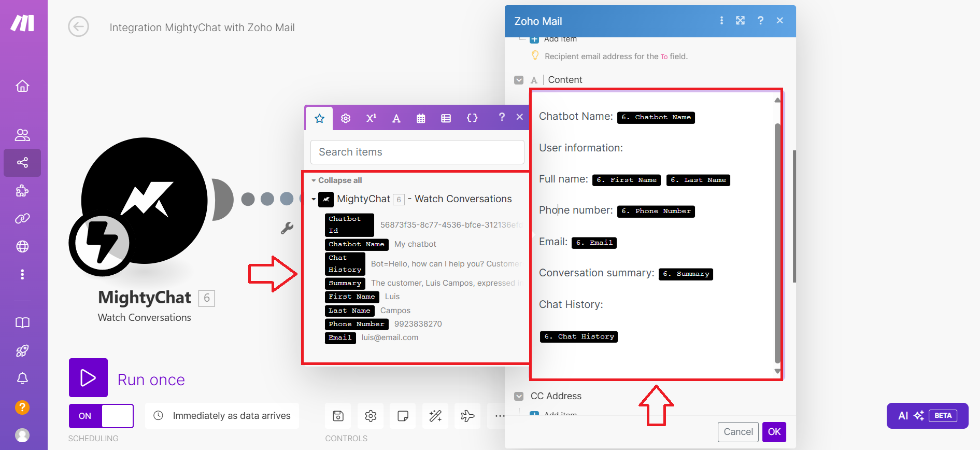
Task: Select Phone Number variable in list
Action: click(357, 324)
